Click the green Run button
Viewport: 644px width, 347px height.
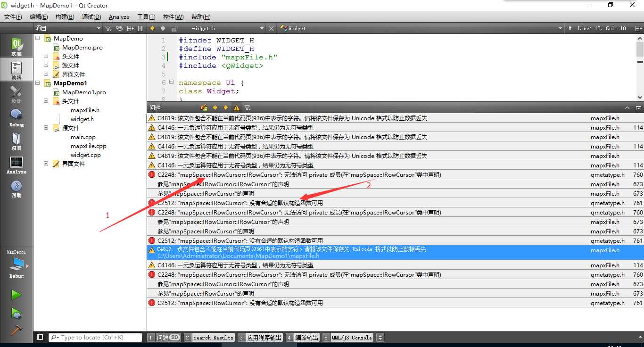[x=17, y=295]
